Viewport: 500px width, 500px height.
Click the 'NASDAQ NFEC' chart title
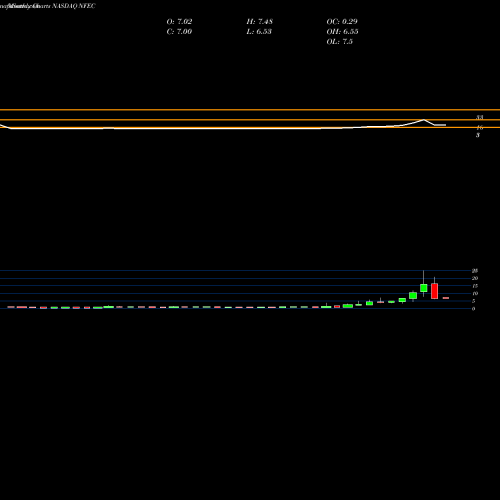(x=74, y=6)
